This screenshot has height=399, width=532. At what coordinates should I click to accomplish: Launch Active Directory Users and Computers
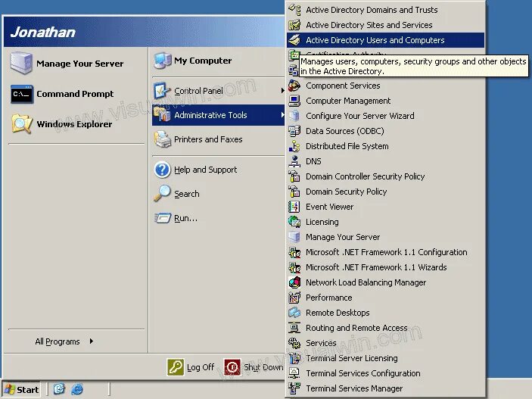coord(385,40)
